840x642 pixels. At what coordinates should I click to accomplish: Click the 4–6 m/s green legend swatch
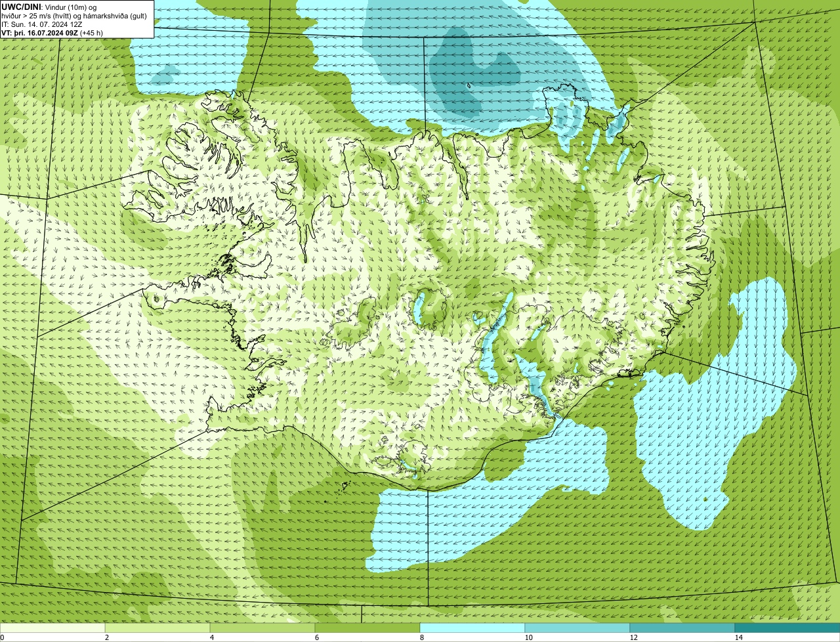(262, 628)
